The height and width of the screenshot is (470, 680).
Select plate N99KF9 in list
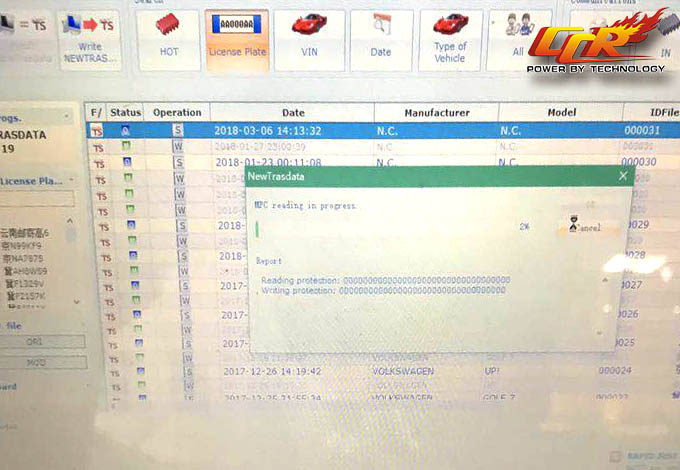click(23, 245)
